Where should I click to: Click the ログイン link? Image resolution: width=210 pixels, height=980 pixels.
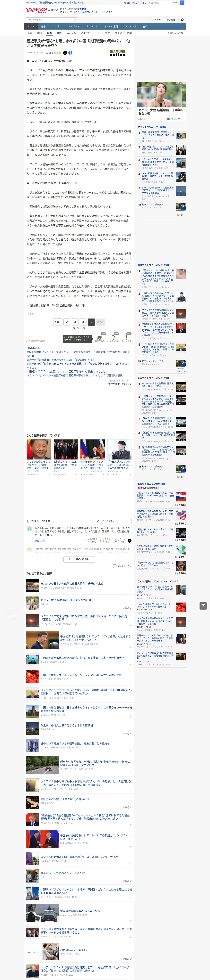[x=64, y=12]
